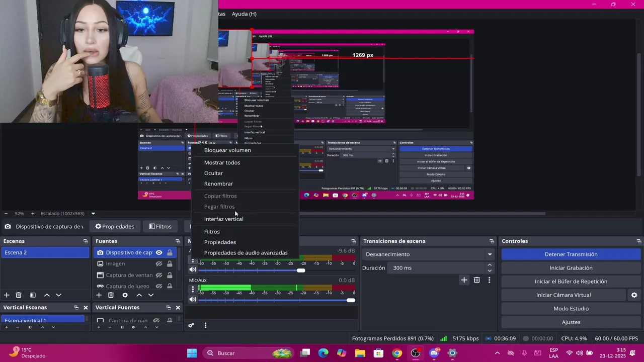This screenshot has width=644, height=362.
Task: Mute the upper audio channel with its speaker icon
Action: pos(193,269)
